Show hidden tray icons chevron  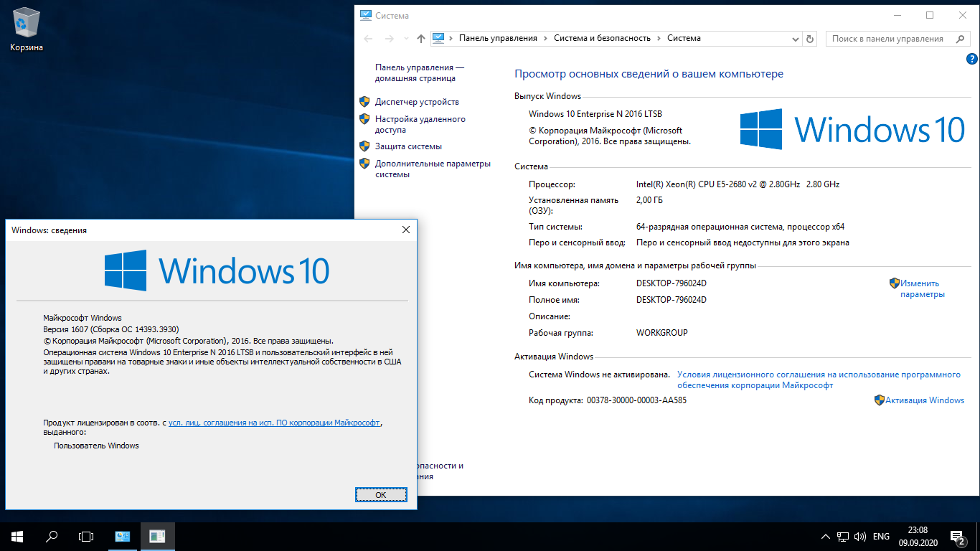(825, 537)
